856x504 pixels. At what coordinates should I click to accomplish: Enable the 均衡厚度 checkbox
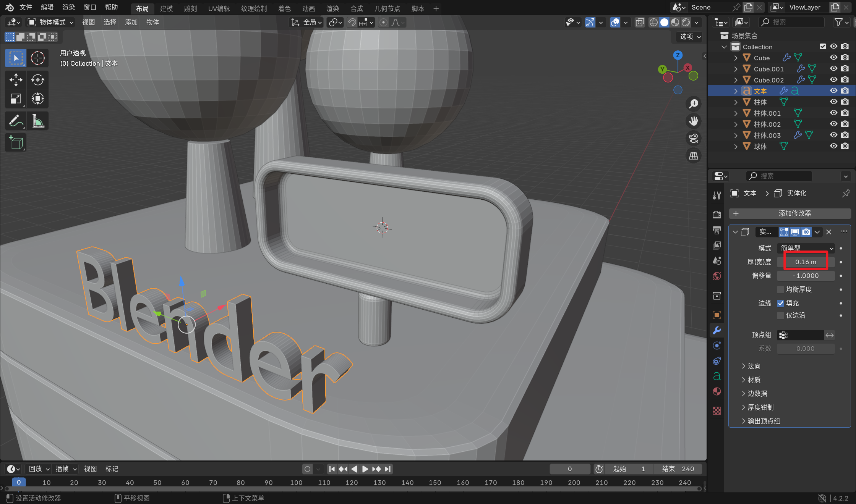pos(781,289)
